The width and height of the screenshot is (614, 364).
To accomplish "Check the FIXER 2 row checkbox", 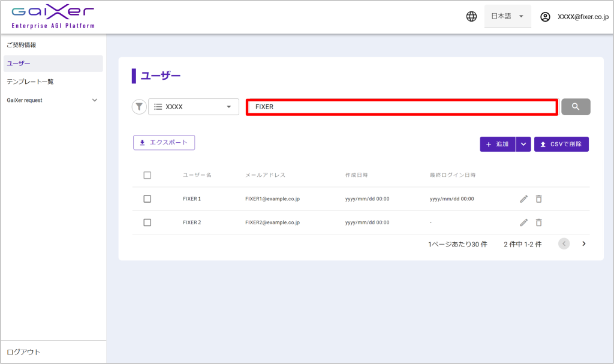I will click(148, 222).
